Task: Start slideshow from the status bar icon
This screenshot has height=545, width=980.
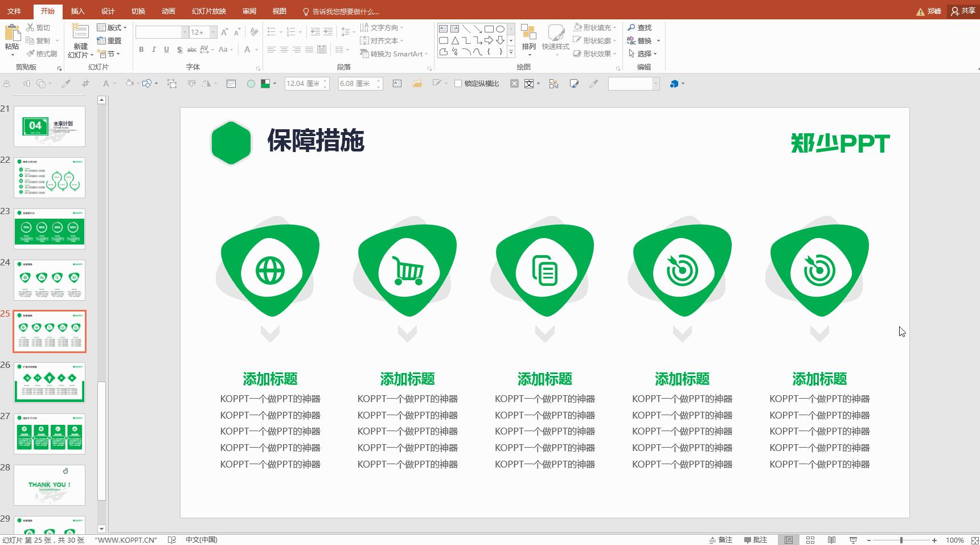Action: click(x=853, y=540)
